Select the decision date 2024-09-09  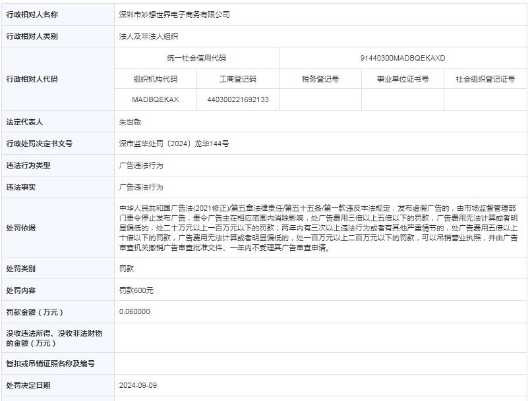[138, 385]
